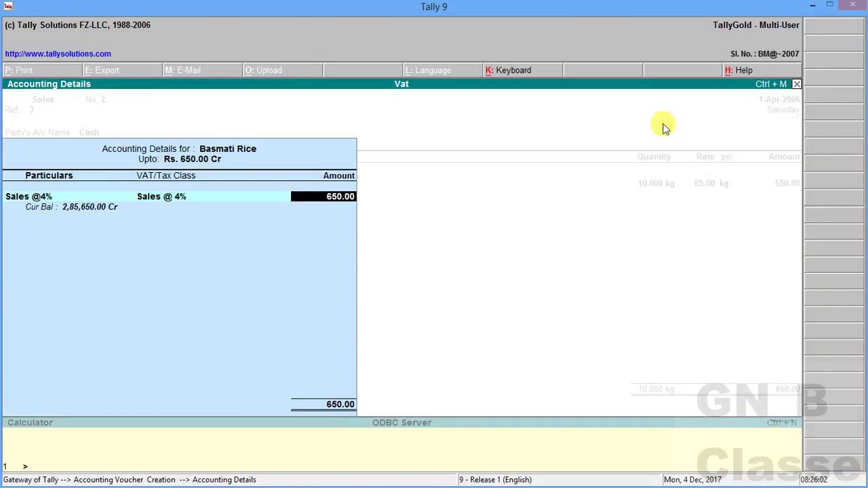Click the Ctrl + M shortcut label
This screenshot has width=868, height=488.
[x=771, y=84]
